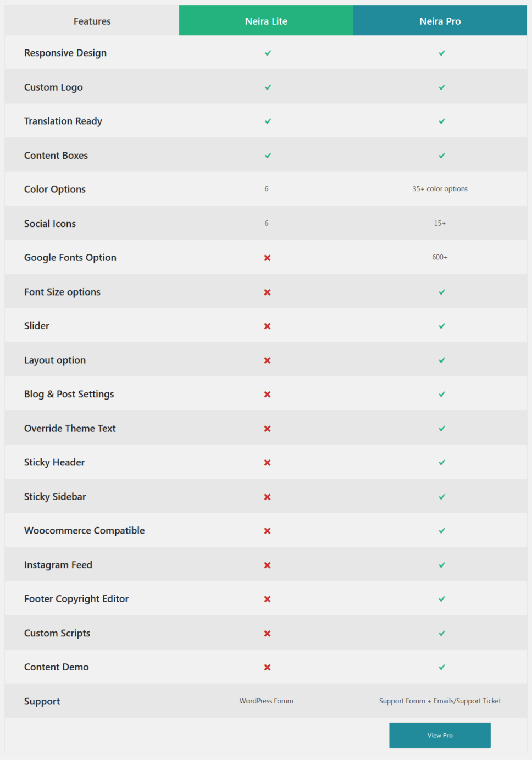Screen dimensions: 532x760
Task: Click the Blog & Post Settings label
Action: click(69, 394)
